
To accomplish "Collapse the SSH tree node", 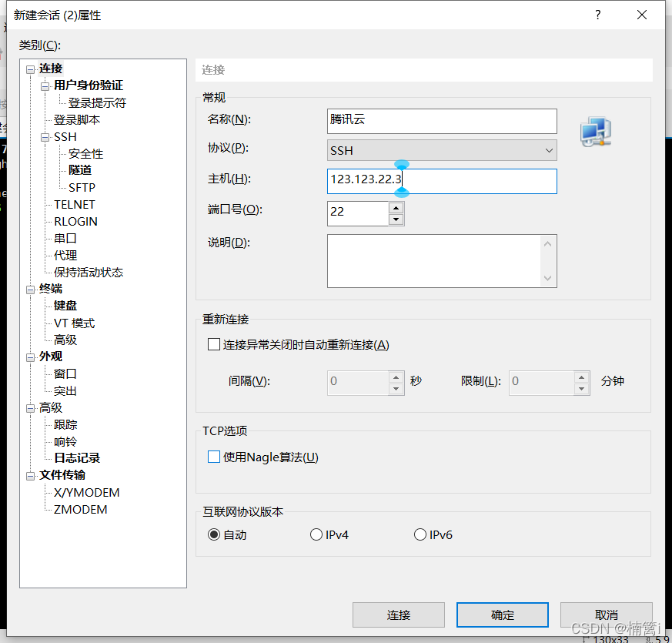I will pos(45,137).
